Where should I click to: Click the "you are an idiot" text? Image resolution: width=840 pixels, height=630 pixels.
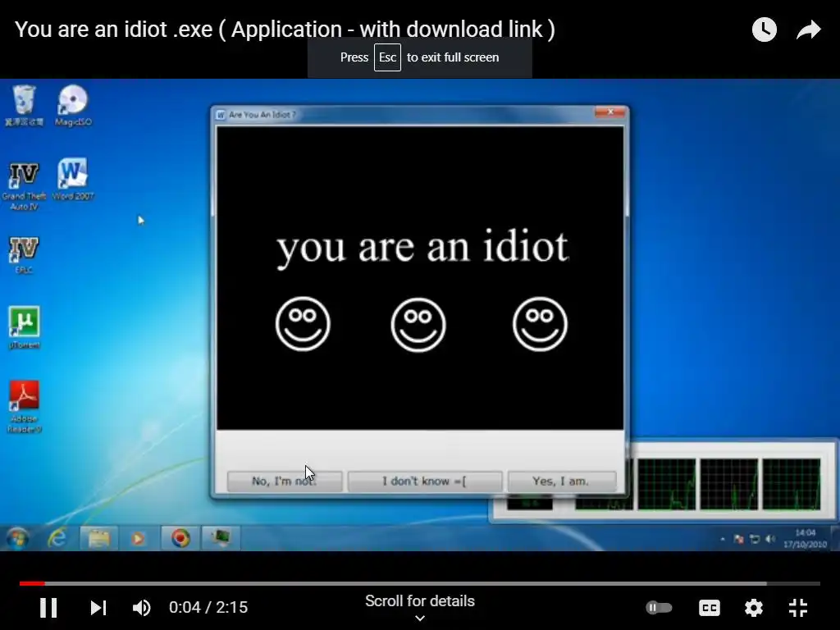(422, 248)
